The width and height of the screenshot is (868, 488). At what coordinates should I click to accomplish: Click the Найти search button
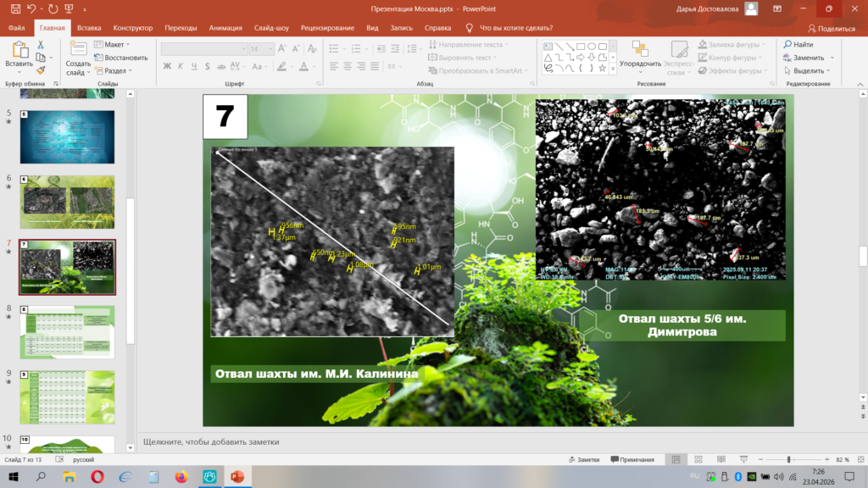click(798, 44)
